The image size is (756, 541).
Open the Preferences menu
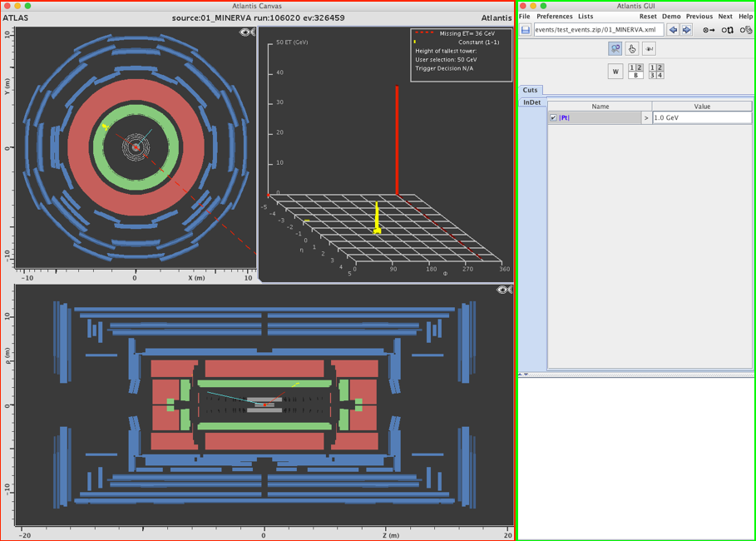coord(554,17)
